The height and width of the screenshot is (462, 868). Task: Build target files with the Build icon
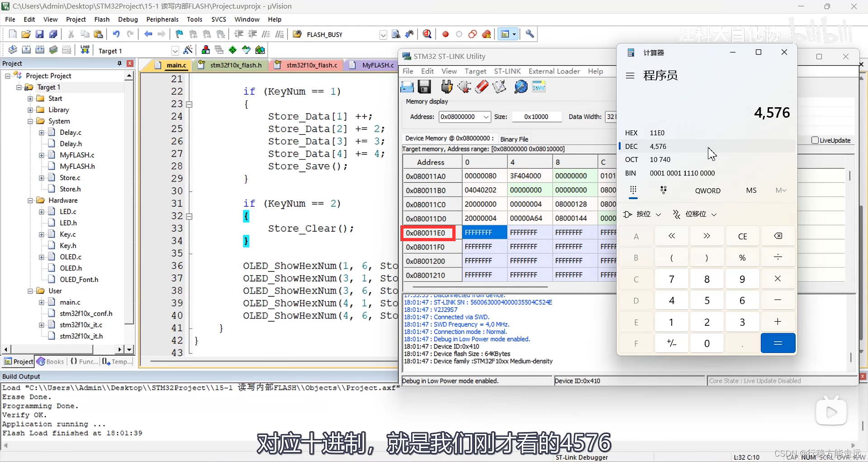pyautogui.click(x=26, y=50)
